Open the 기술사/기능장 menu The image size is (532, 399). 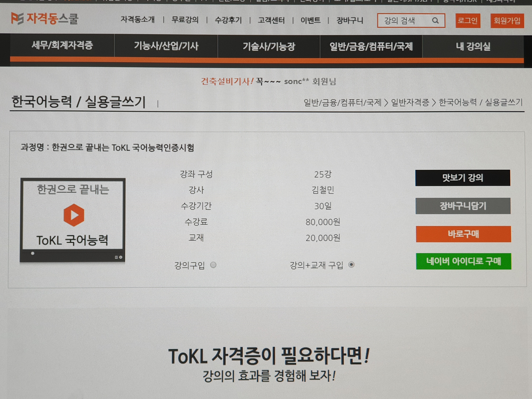[269, 46]
